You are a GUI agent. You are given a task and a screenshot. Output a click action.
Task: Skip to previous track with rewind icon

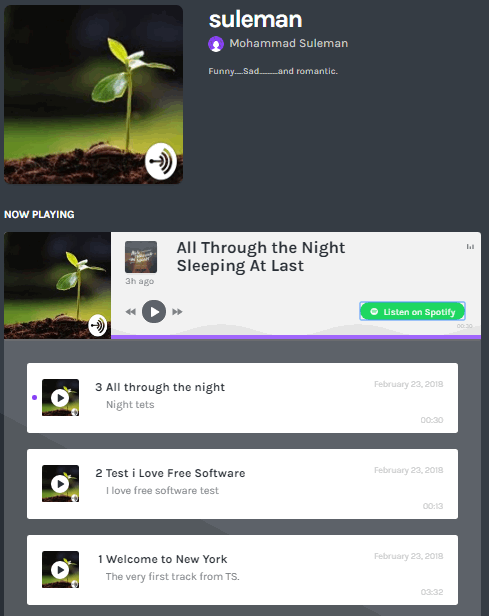coord(130,312)
